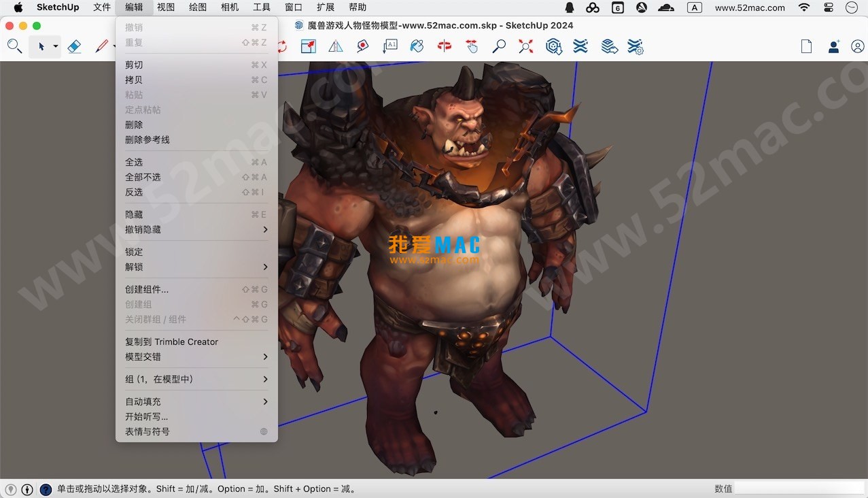Choose 删除参考线 menu entry

click(x=196, y=139)
